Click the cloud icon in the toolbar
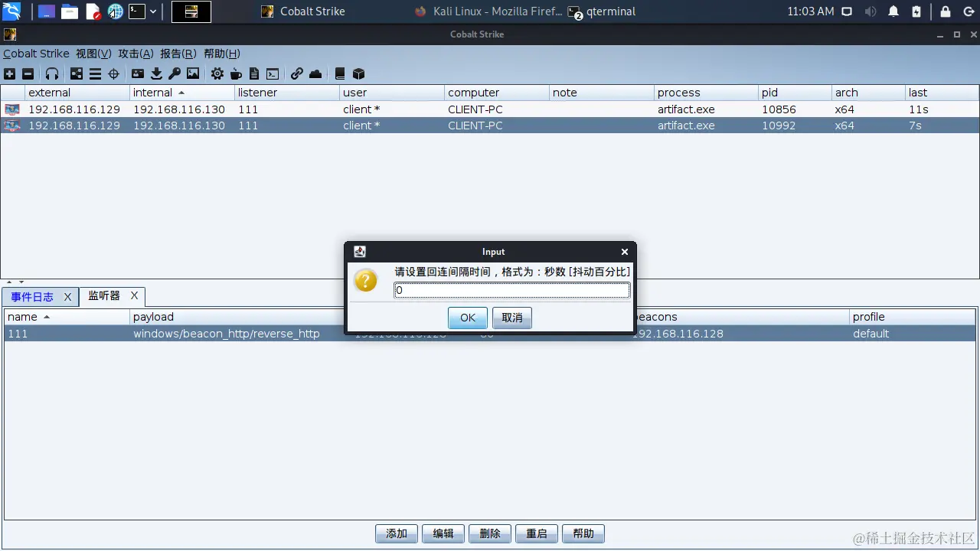 click(315, 74)
